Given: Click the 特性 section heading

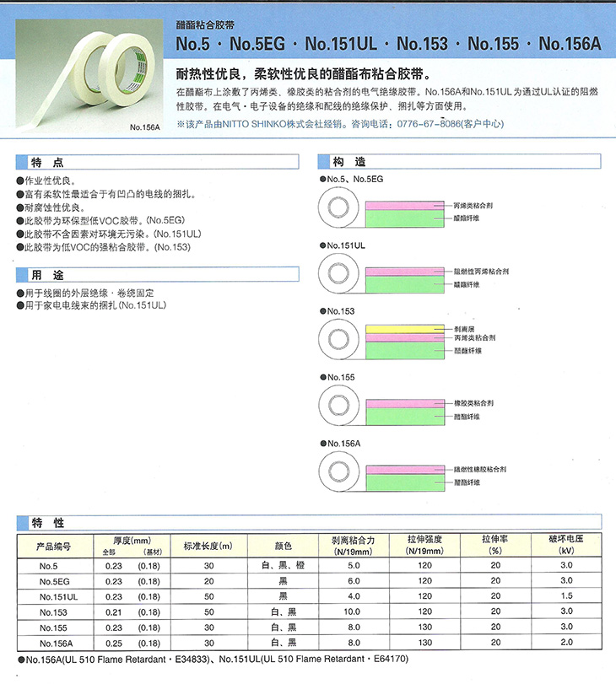Looking at the screenshot, I should point(47,523).
